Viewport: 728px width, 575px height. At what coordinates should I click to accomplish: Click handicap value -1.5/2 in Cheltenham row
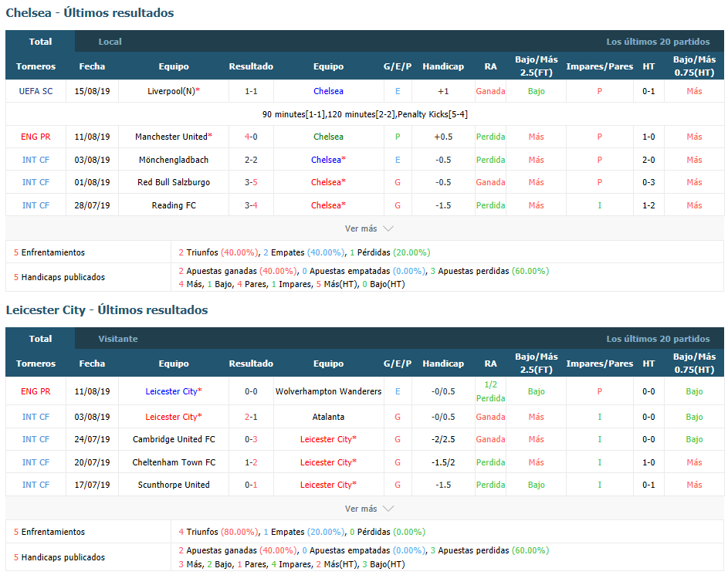(x=443, y=462)
